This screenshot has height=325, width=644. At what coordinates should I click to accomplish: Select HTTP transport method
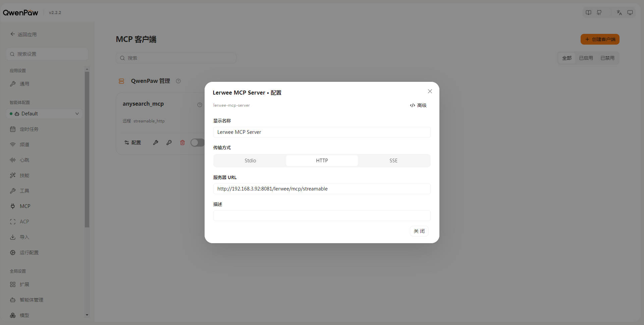click(322, 161)
